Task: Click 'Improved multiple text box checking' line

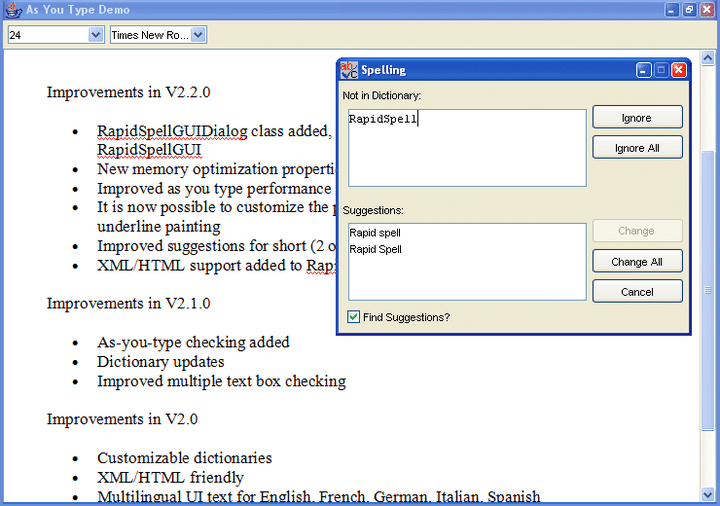Action: [x=221, y=382]
